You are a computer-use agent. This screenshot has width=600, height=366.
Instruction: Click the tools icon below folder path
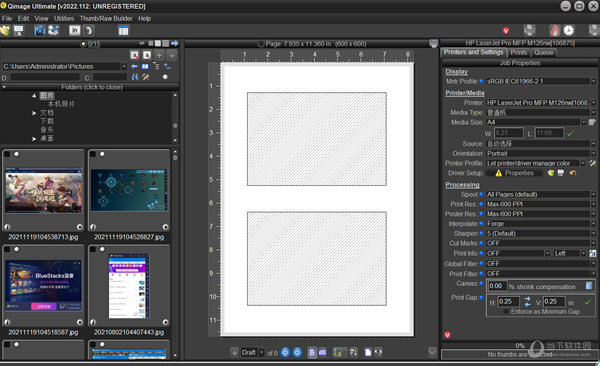pyautogui.click(x=145, y=77)
